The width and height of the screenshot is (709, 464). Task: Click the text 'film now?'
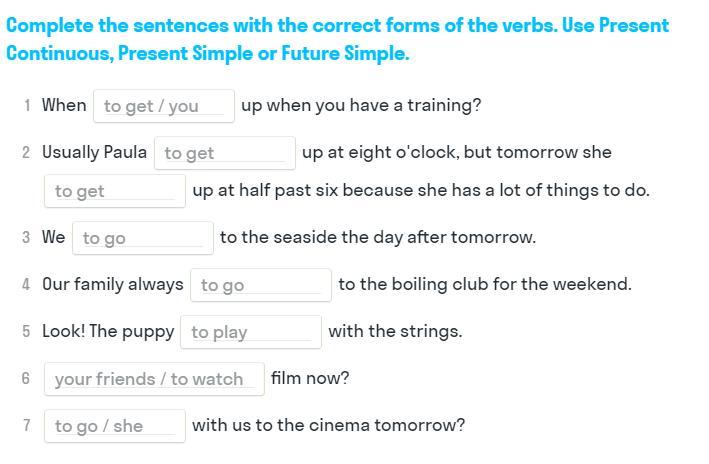pyautogui.click(x=310, y=378)
